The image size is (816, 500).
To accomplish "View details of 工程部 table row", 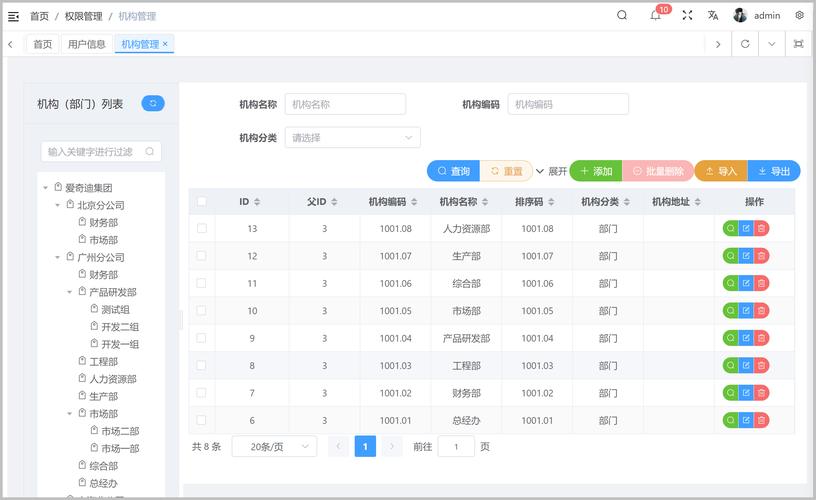I will point(730,365).
